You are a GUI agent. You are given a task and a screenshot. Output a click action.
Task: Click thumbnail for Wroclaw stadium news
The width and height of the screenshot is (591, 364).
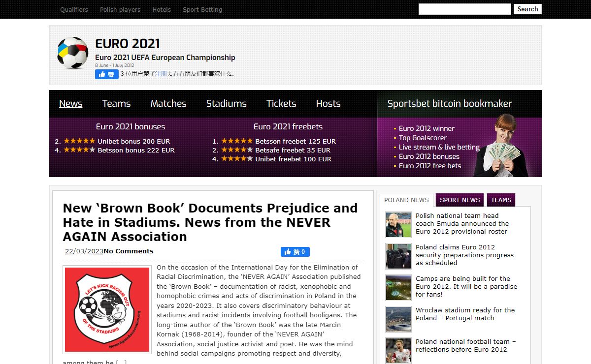coord(398,319)
